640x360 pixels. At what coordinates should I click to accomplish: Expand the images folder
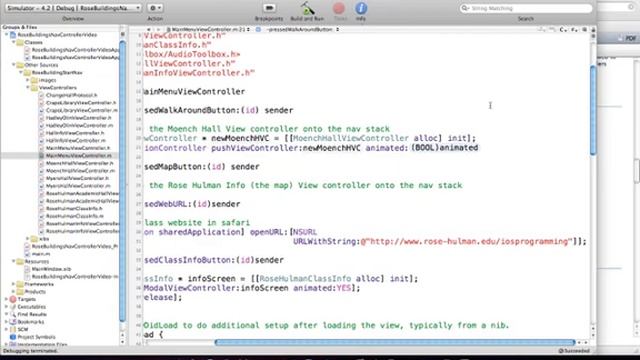point(28,80)
